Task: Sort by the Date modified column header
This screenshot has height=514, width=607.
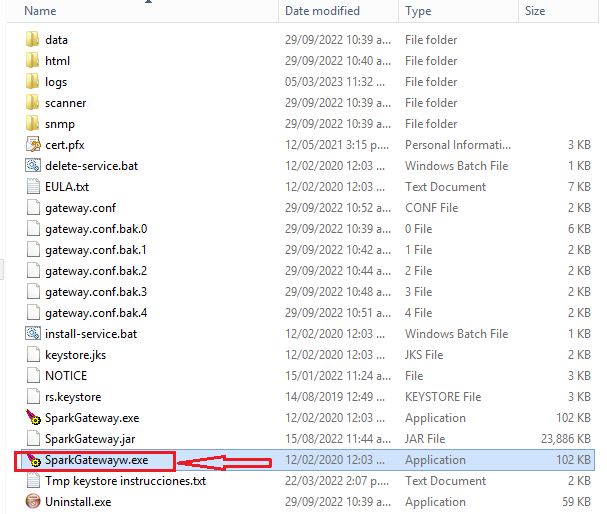Action: 322,11
